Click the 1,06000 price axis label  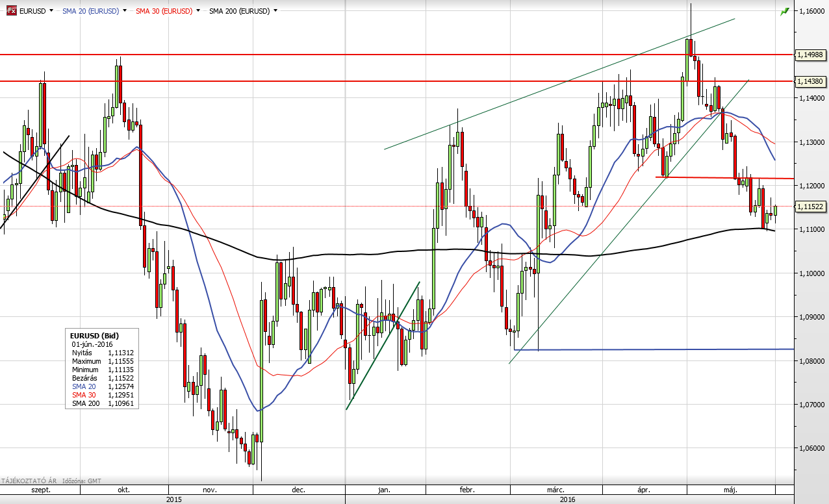coord(813,448)
